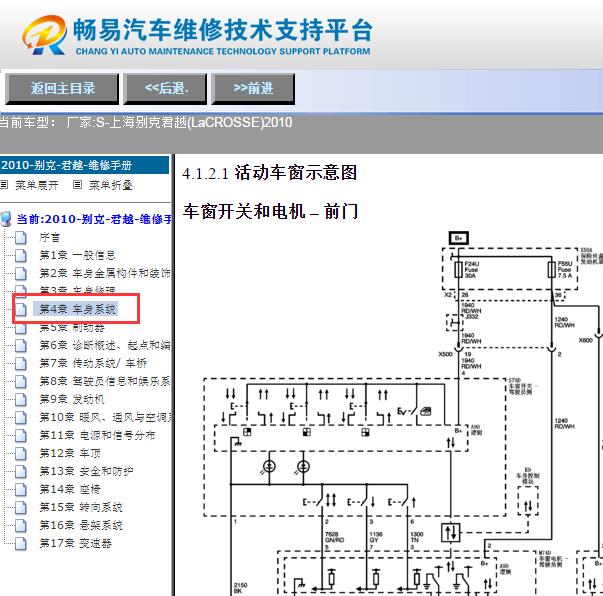
Task: Open 第12章 车顶 chapter
Action: [70, 454]
